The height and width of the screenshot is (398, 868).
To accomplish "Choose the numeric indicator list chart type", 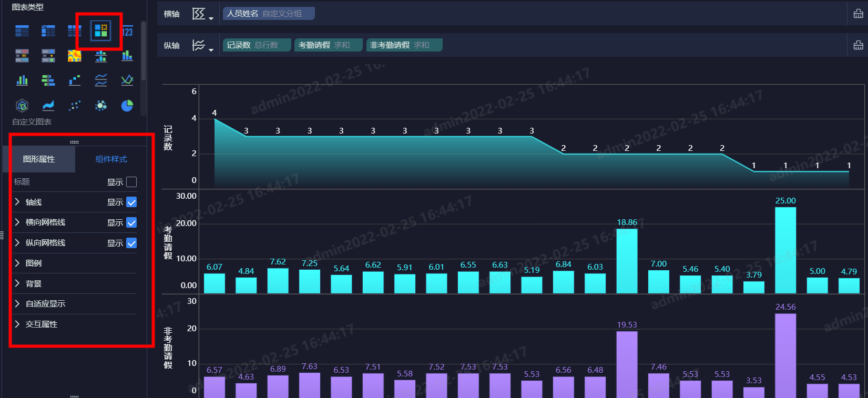I will 22,56.
